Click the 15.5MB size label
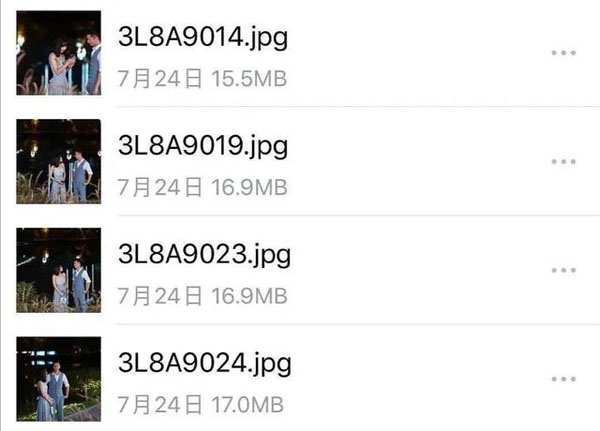This screenshot has width=600, height=431. (x=249, y=79)
